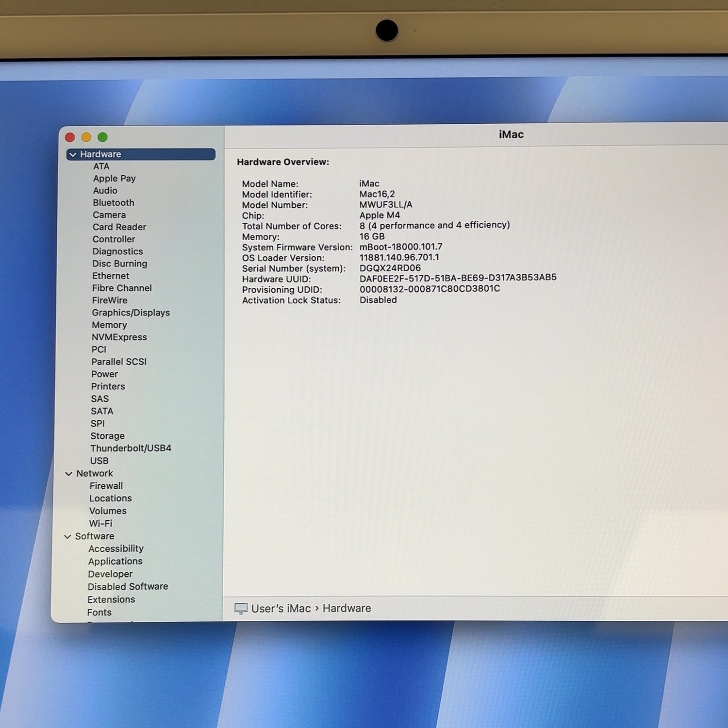Click the Activation Lock Status value Disabled
The width and height of the screenshot is (728, 728).
(379, 300)
